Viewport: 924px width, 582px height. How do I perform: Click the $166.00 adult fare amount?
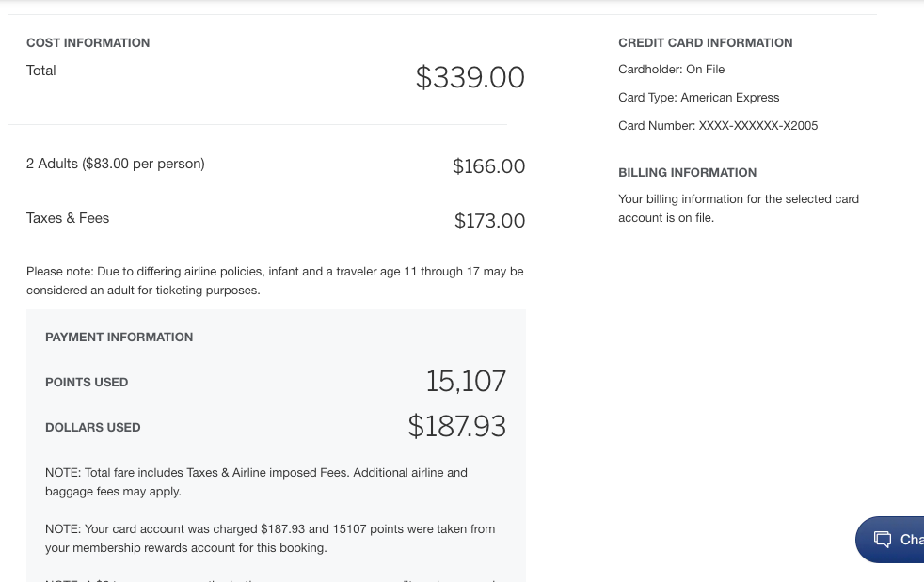pyautogui.click(x=488, y=166)
